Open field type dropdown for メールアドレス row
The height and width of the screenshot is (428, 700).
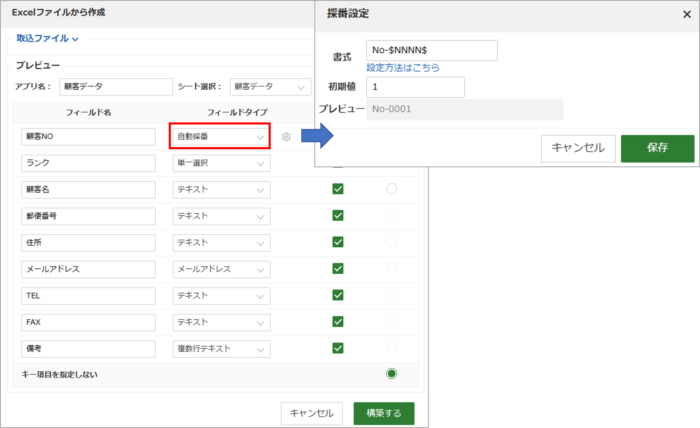click(221, 269)
